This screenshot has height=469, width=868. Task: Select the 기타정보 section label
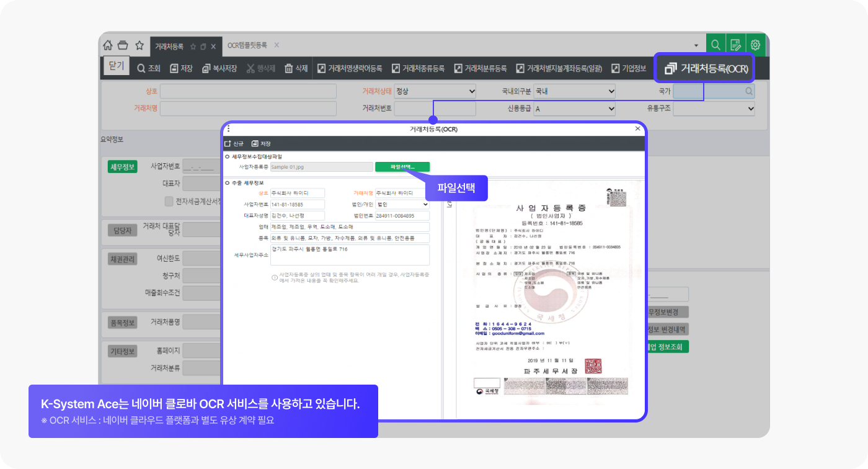tap(122, 351)
